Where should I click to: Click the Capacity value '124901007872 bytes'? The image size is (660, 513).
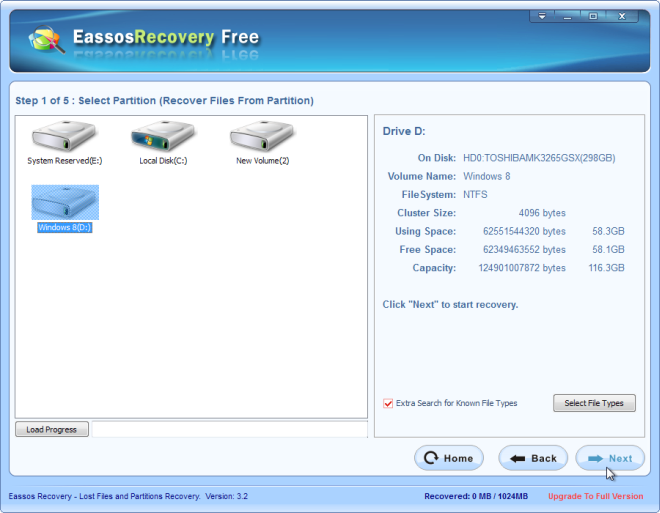pyautogui.click(x=522, y=268)
